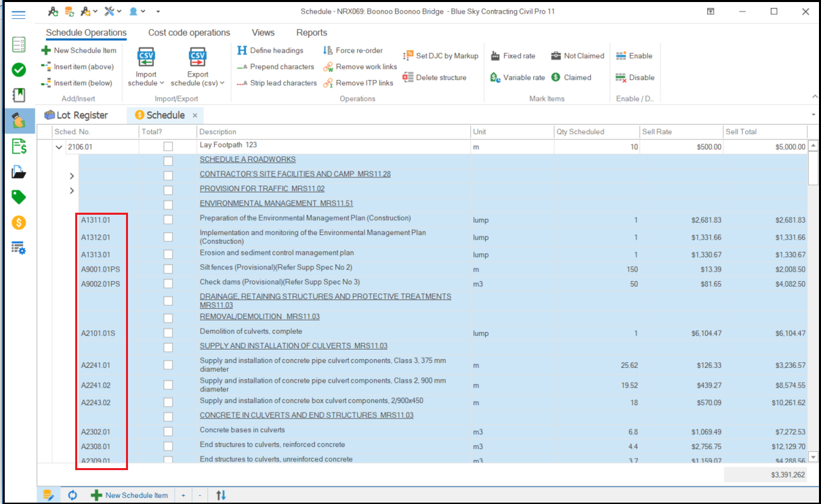The image size is (821, 504).
Task: Click Set DJC by Markup
Action: 441,56
